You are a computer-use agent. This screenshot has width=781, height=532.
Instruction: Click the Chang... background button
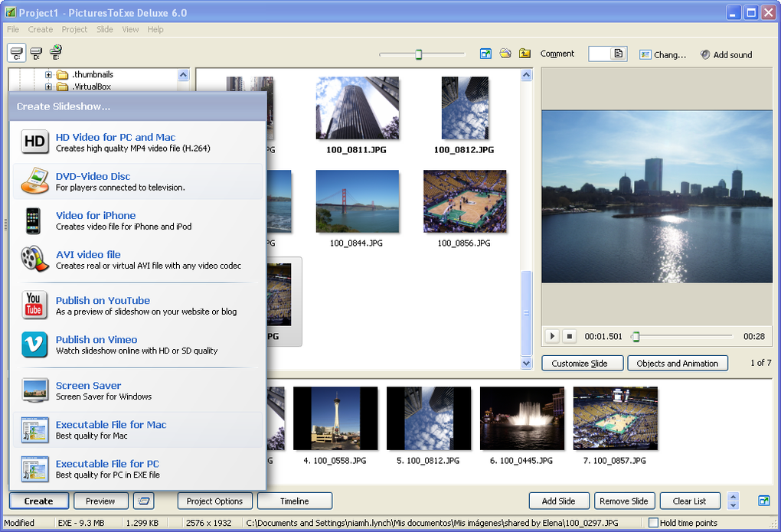(663, 55)
